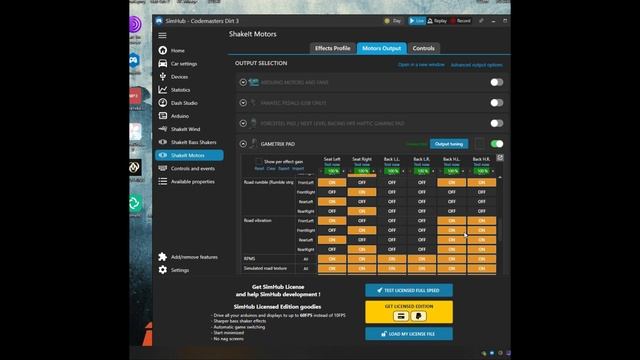Open ShakeIt Bass Shakers sidebar icon
This screenshot has height=360, width=640.
click(x=162, y=142)
